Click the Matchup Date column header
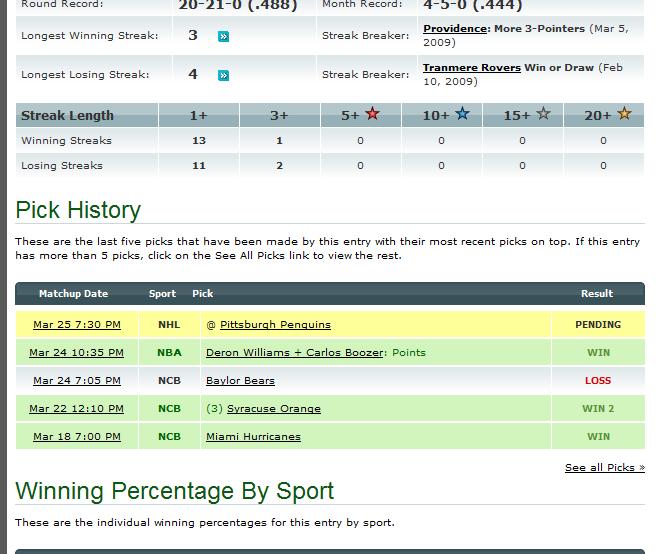The image size is (663, 554). click(x=73, y=294)
